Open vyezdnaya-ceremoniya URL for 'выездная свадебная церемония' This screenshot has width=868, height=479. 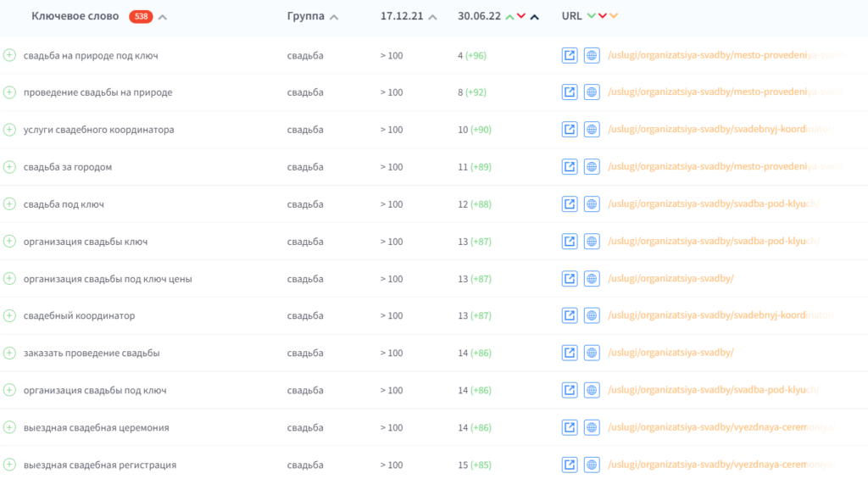click(x=721, y=427)
